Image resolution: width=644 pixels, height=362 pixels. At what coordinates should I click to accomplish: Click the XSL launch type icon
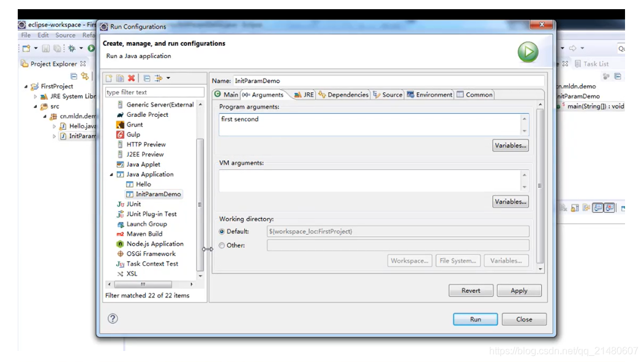pos(120,274)
